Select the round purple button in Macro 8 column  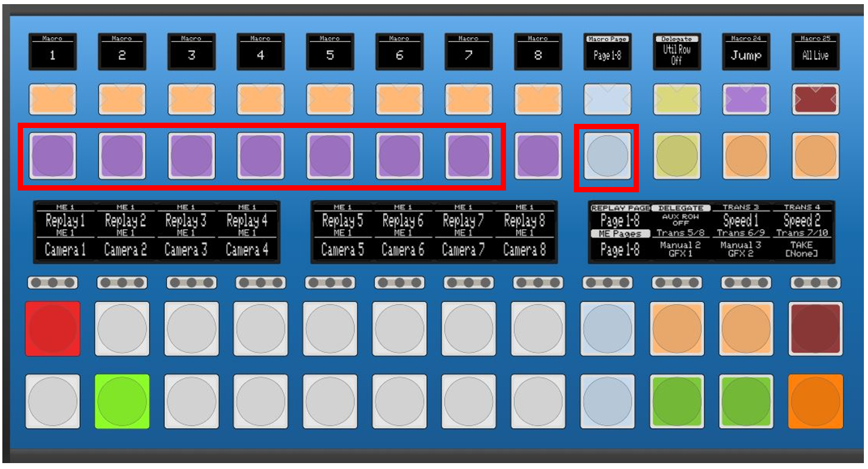click(538, 156)
